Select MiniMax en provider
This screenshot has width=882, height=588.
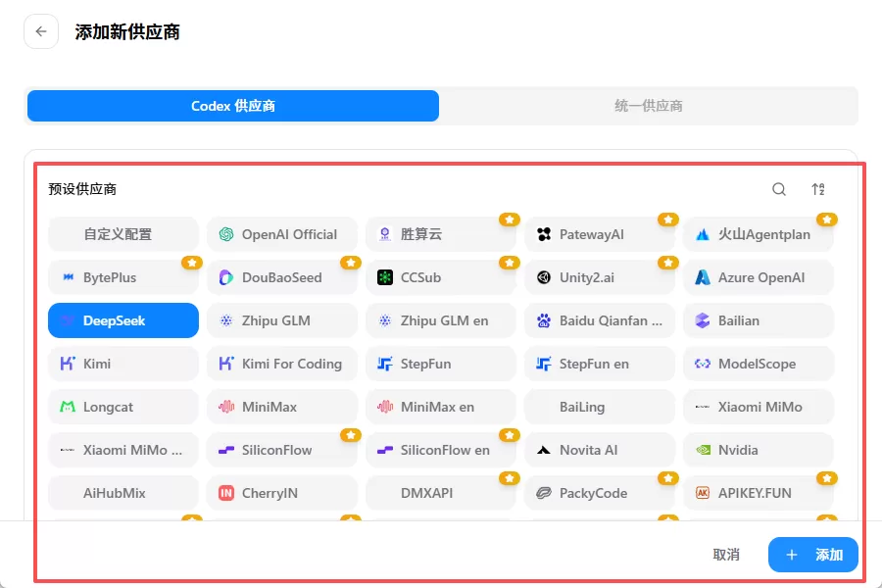pyautogui.click(x=440, y=407)
